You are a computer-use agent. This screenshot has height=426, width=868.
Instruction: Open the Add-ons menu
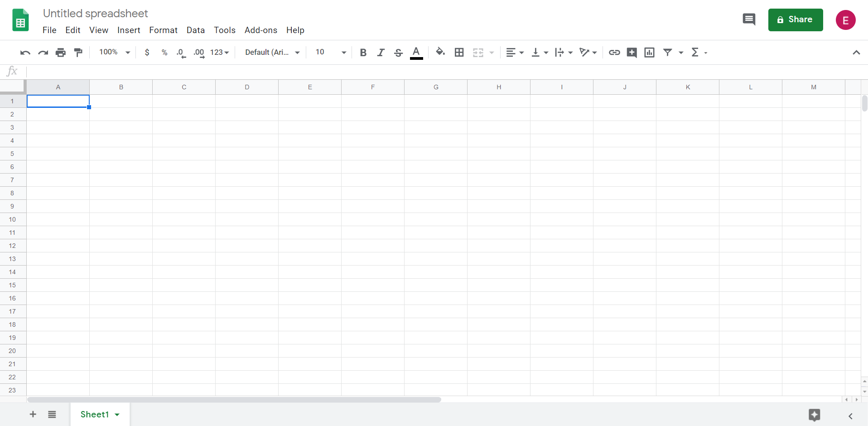pyautogui.click(x=261, y=30)
